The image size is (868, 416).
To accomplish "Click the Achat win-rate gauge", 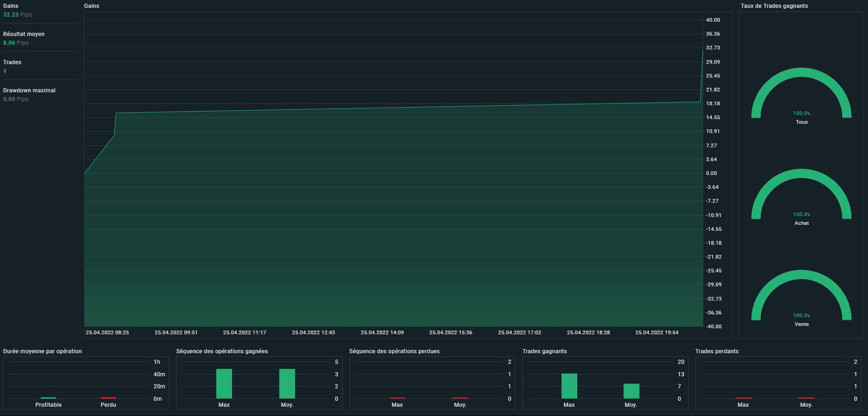I will 801,194.
